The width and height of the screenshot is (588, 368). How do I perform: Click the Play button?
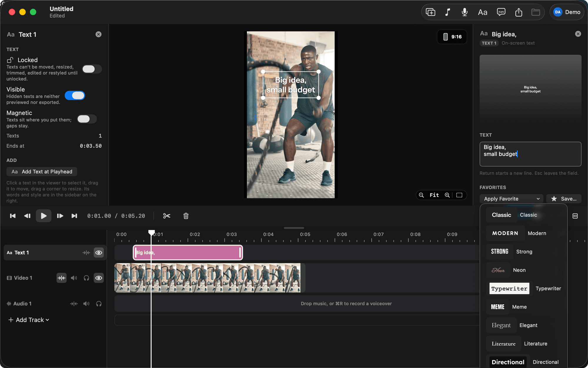pos(44,216)
